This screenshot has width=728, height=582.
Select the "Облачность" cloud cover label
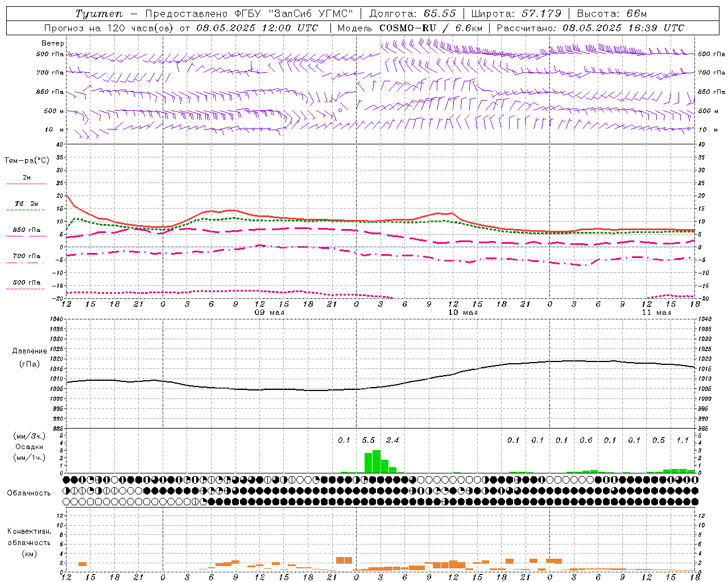coord(29,493)
